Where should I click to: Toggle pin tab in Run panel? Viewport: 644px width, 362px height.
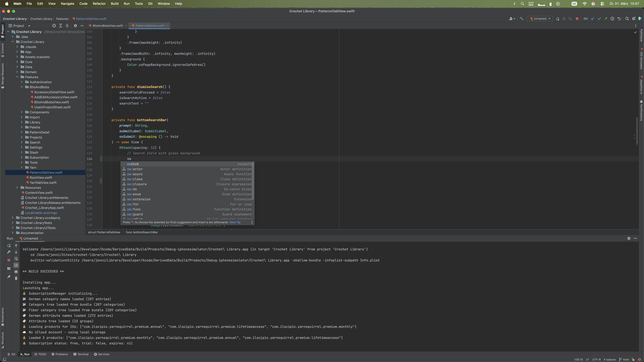[x=9, y=277]
